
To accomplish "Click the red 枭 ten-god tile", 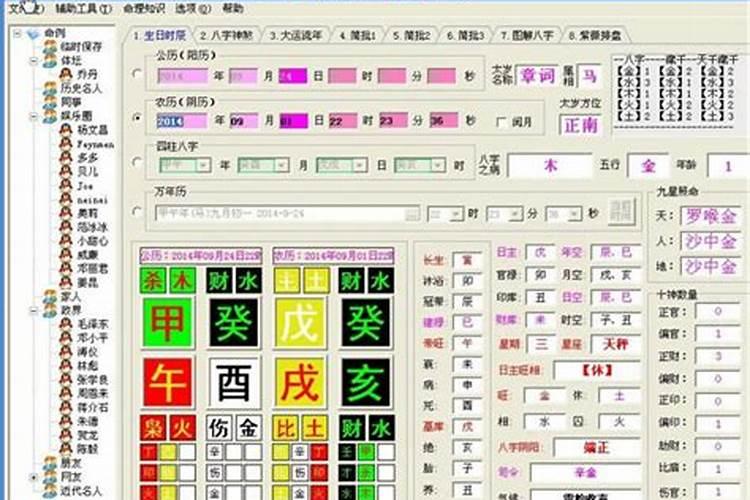I will point(153,428).
